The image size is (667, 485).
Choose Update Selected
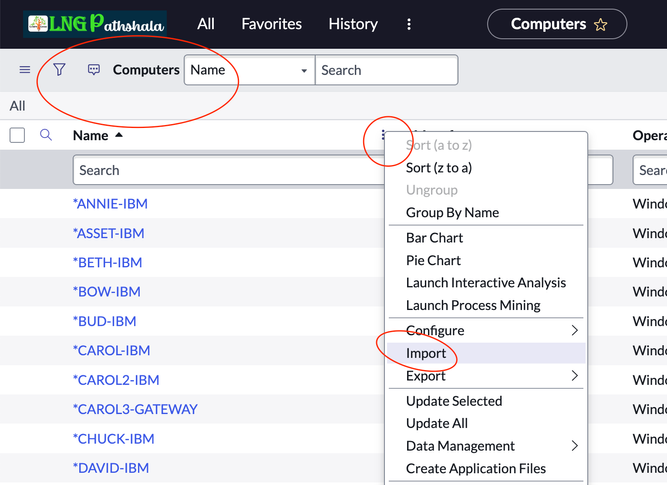454,401
